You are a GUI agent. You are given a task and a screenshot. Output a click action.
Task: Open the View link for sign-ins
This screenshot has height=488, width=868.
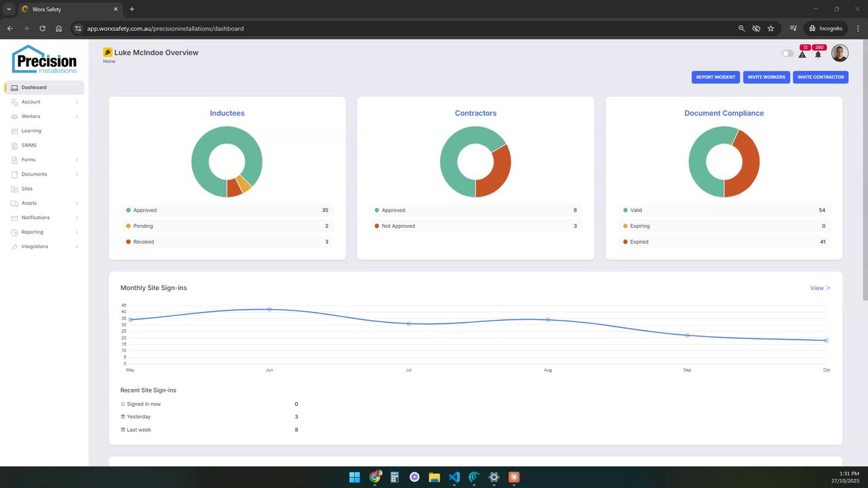point(820,288)
